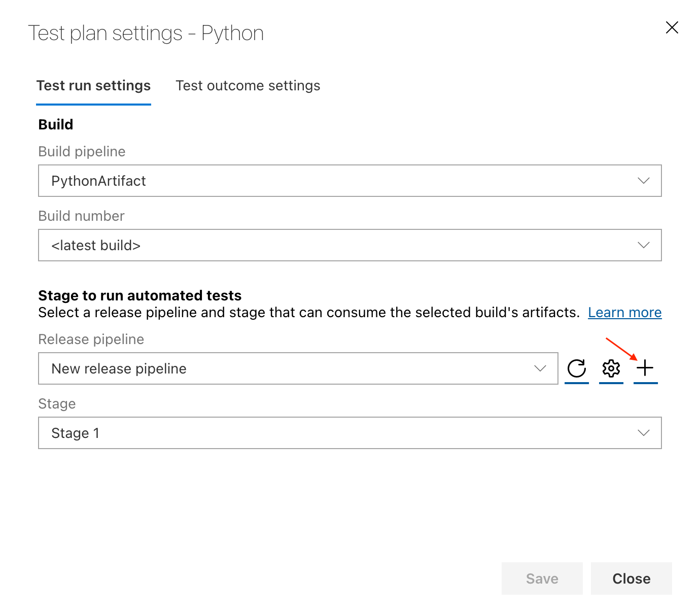
Task: Create a new release pipeline with plus icon
Action: (645, 368)
